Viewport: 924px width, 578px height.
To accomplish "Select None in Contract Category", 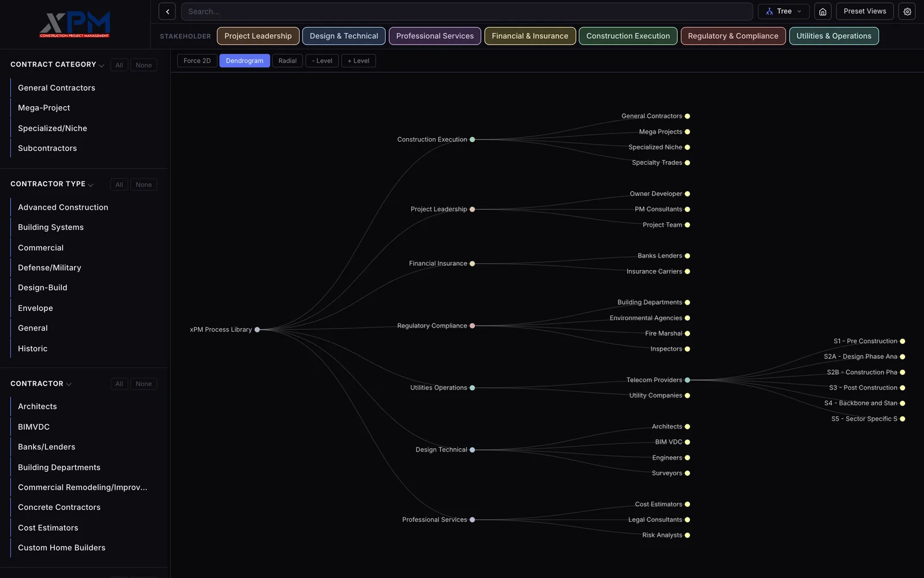I will [x=144, y=65].
